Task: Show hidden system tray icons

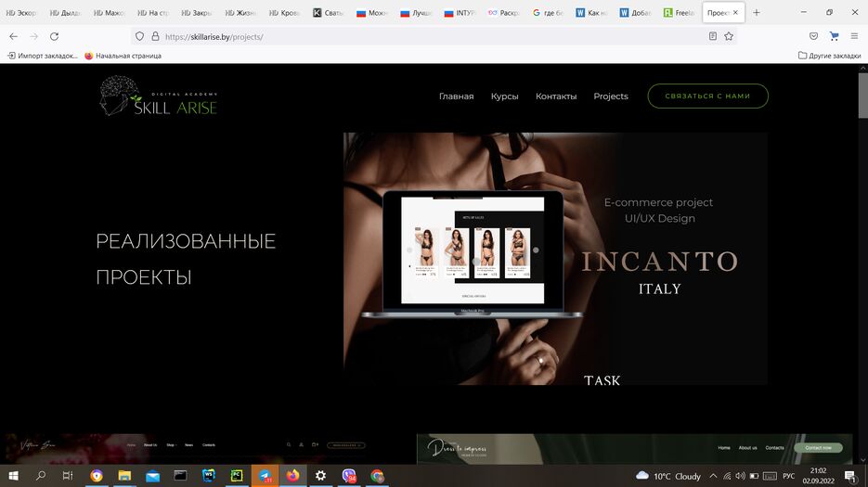Action: (713, 476)
